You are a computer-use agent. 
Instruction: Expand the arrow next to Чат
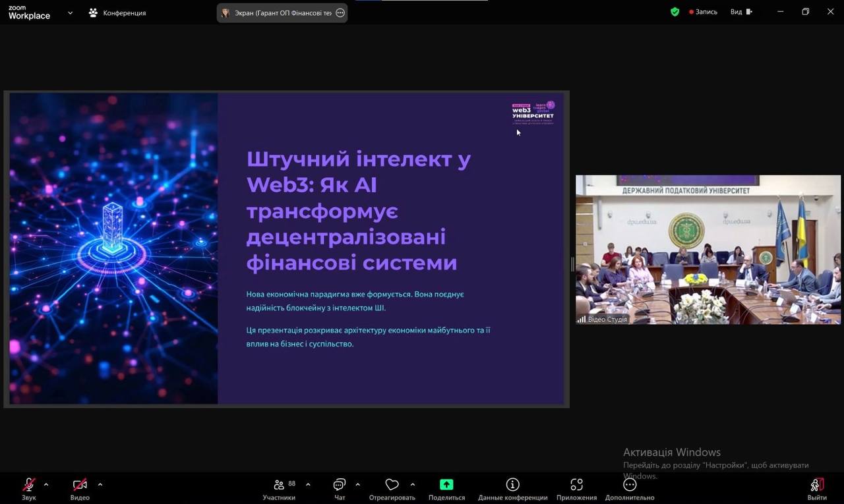357,485
